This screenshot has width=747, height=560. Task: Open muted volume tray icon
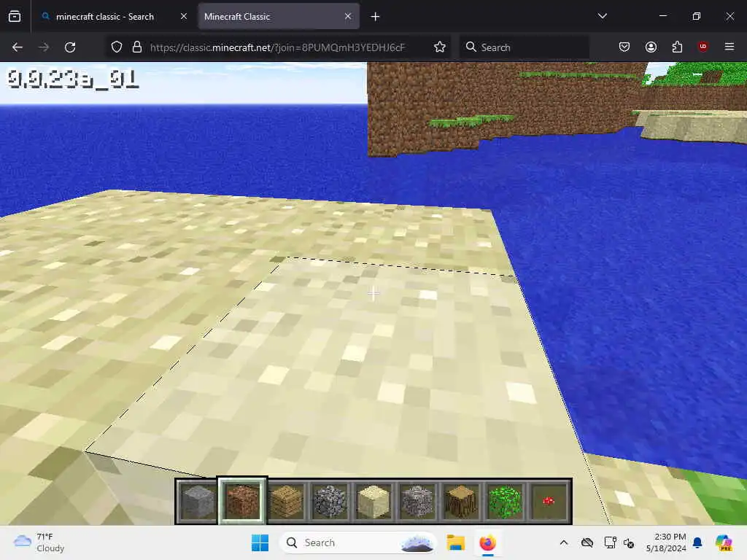629,543
